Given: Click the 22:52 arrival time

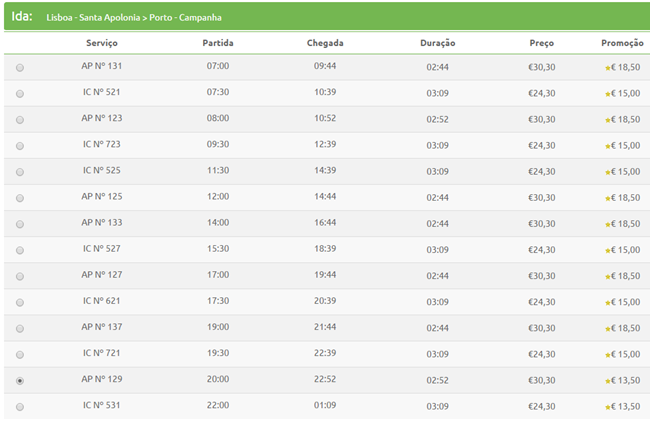Looking at the screenshot, I should [325, 379].
